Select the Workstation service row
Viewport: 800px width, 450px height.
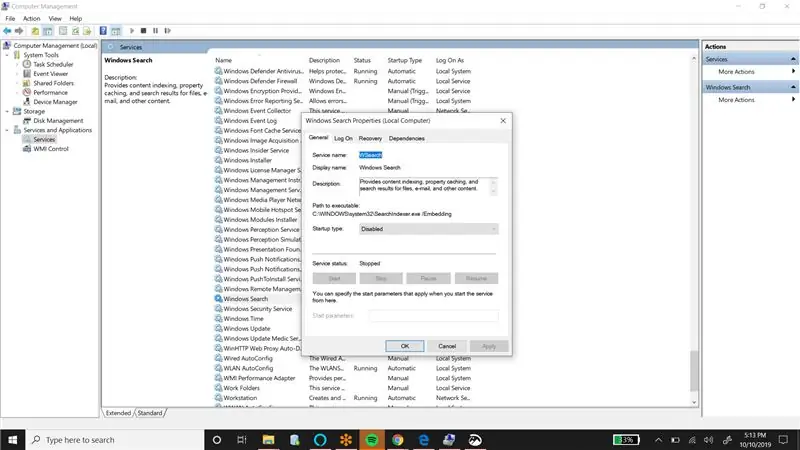point(344,398)
